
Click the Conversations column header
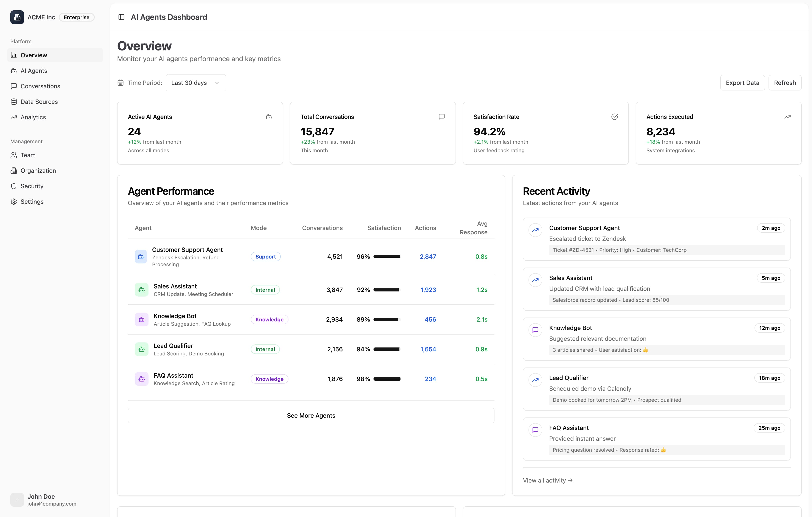coord(322,228)
